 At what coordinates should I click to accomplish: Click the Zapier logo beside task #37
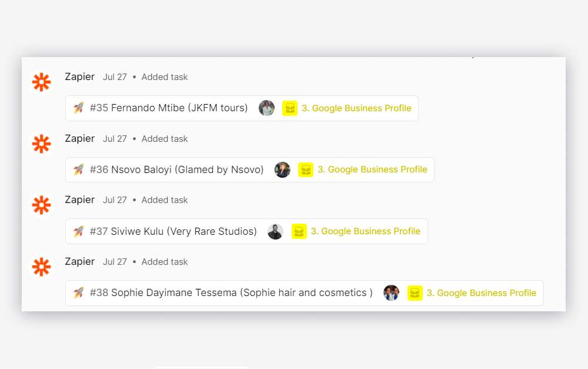(41, 205)
